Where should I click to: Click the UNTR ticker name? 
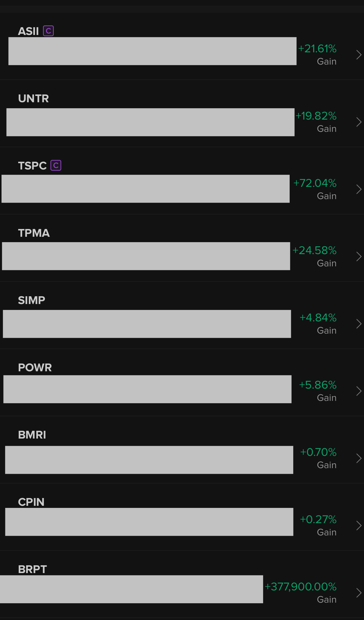[x=33, y=98]
